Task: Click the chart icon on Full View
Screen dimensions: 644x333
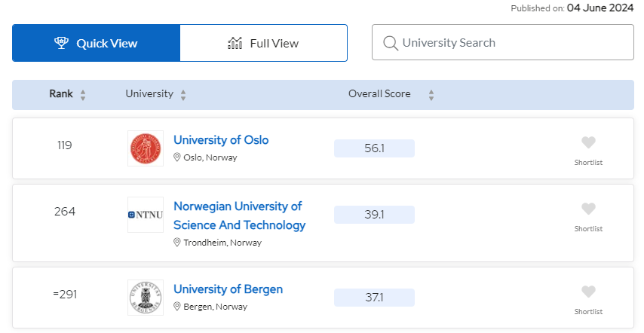Action: [235, 43]
